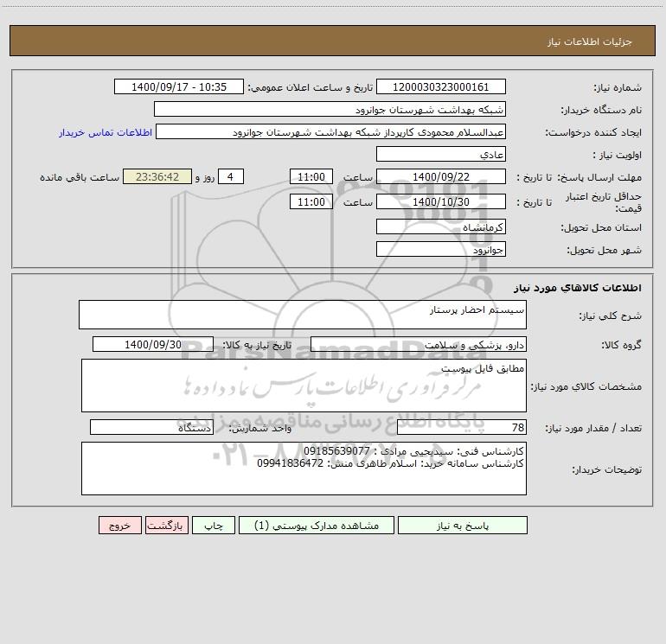Click the ایجاد کننده درخواست label
Image resolution: width=666 pixels, height=644 pixels.
point(593,133)
